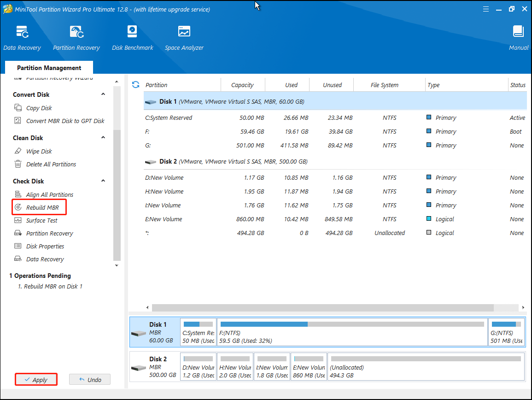532x400 pixels.
Task: Refresh the partition list
Action: (135, 85)
